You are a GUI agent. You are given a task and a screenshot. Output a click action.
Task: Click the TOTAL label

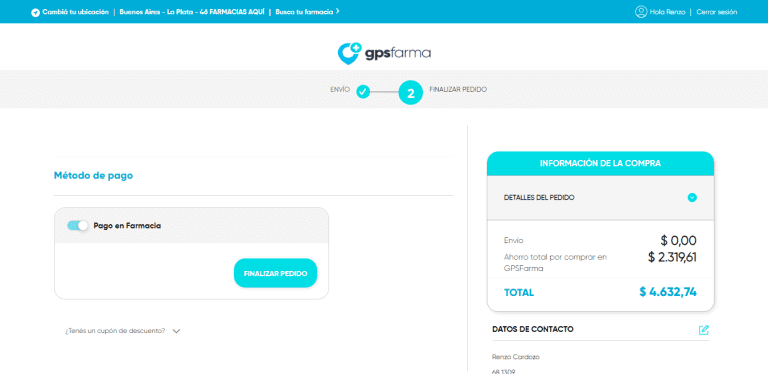pyautogui.click(x=519, y=293)
